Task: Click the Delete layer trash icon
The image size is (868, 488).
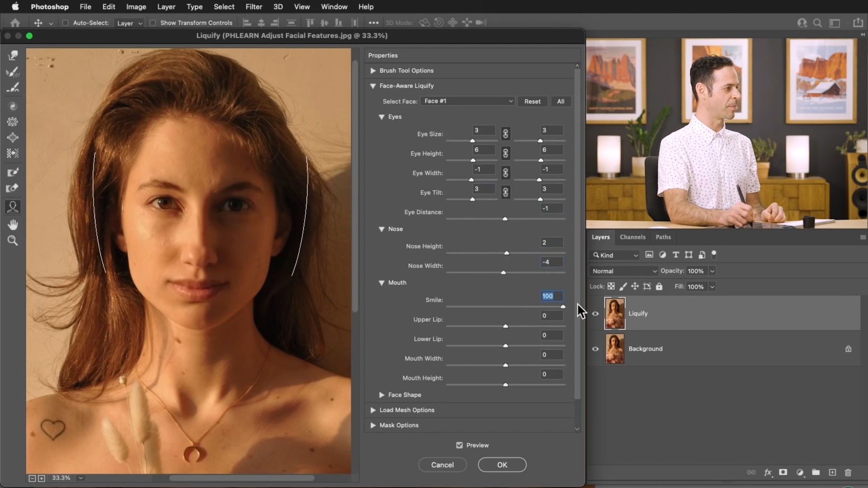Action: (848, 472)
